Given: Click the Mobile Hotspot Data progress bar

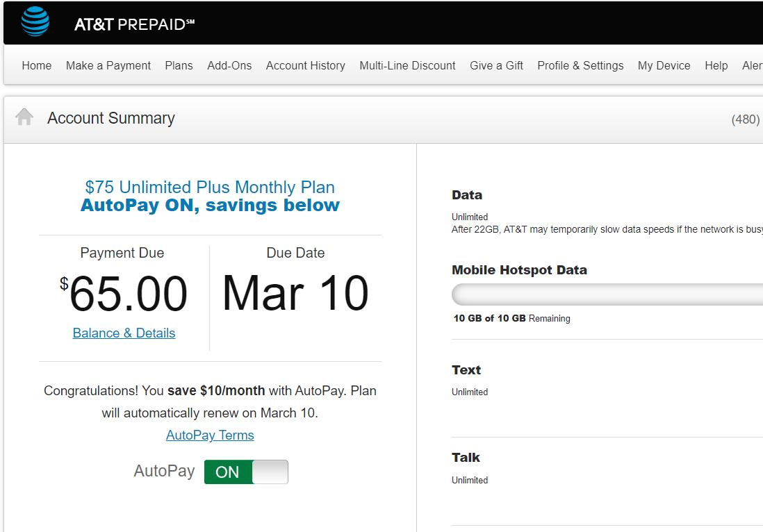Looking at the screenshot, I should pyautogui.click(x=607, y=294).
